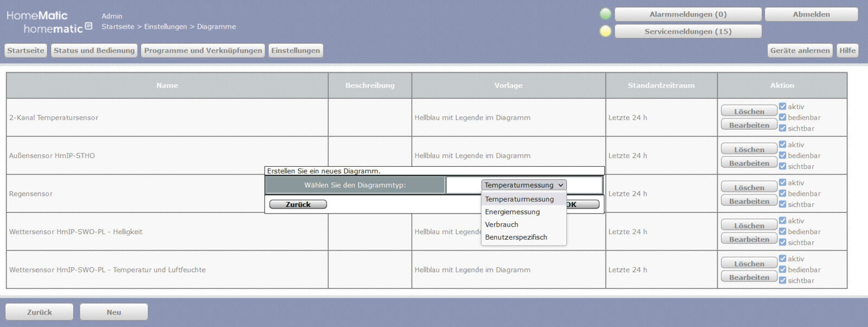Select Verbrauch diagram type

click(524, 224)
